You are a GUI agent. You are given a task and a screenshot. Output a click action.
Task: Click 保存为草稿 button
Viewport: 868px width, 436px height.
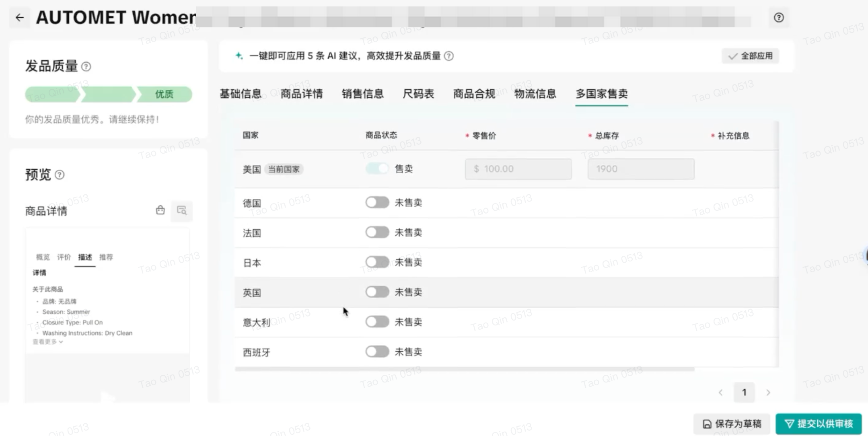[732, 424]
